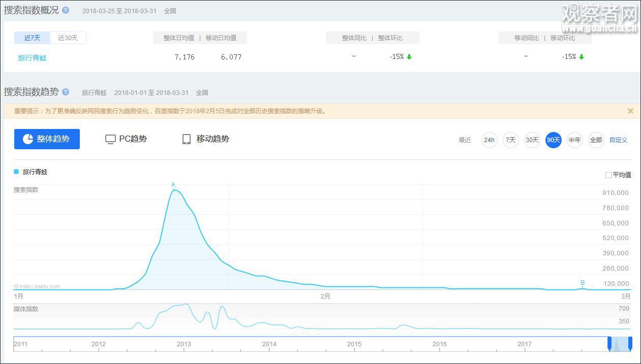
Task: Choose the 30天 time range
Action: 532,140
